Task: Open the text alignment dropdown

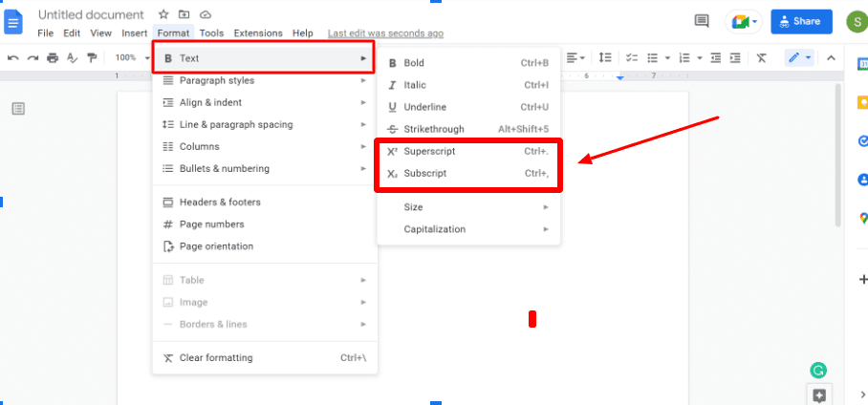Action: pos(575,57)
